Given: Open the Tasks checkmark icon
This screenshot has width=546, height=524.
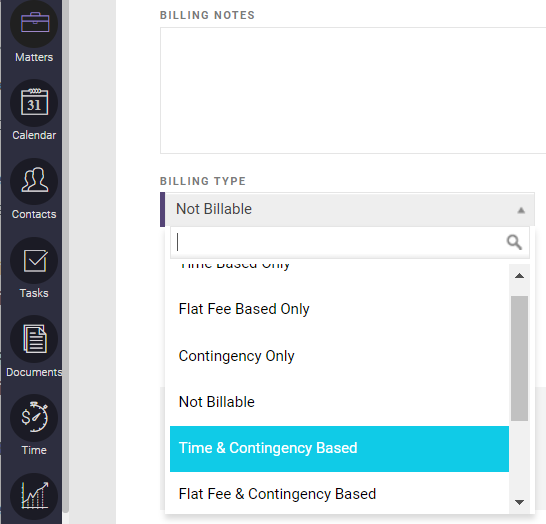Looking at the screenshot, I should [34, 260].
